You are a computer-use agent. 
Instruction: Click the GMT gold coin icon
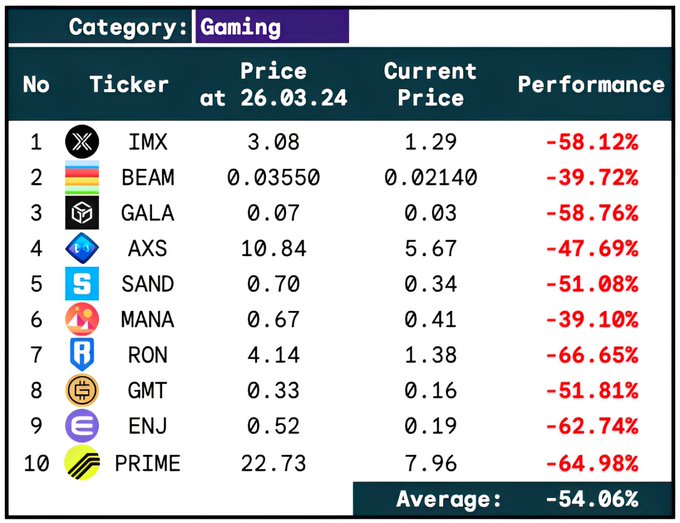(82, 391)
